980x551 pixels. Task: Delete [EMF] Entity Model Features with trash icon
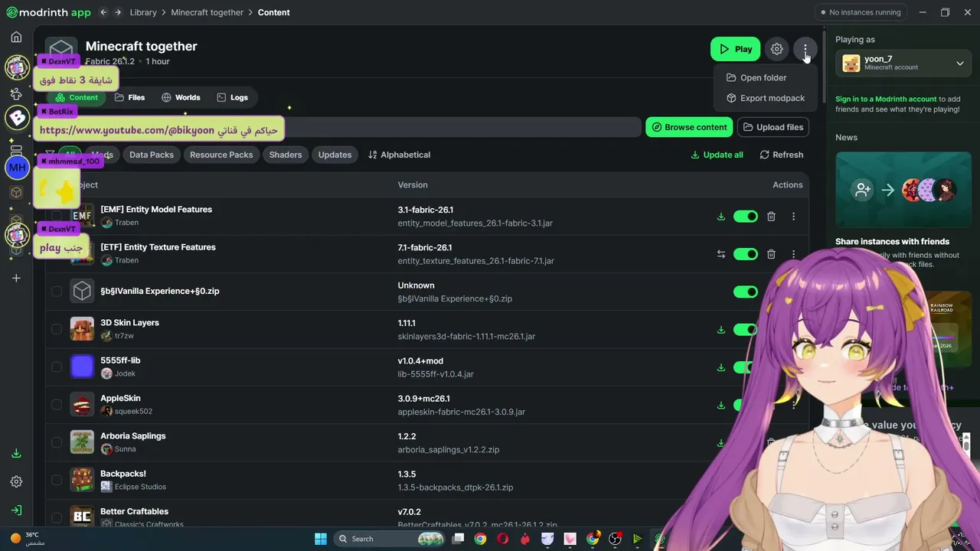[x=771, y=217]
